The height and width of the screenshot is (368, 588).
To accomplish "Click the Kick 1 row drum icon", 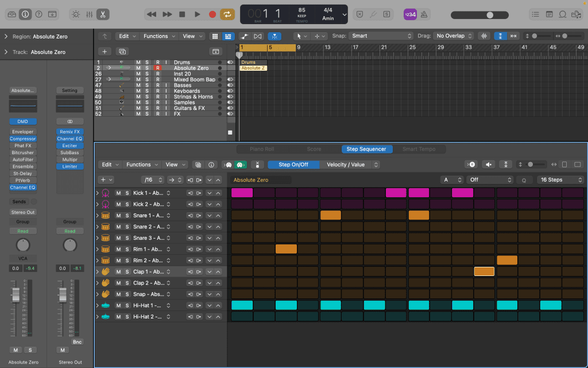I will pos(106,193).
